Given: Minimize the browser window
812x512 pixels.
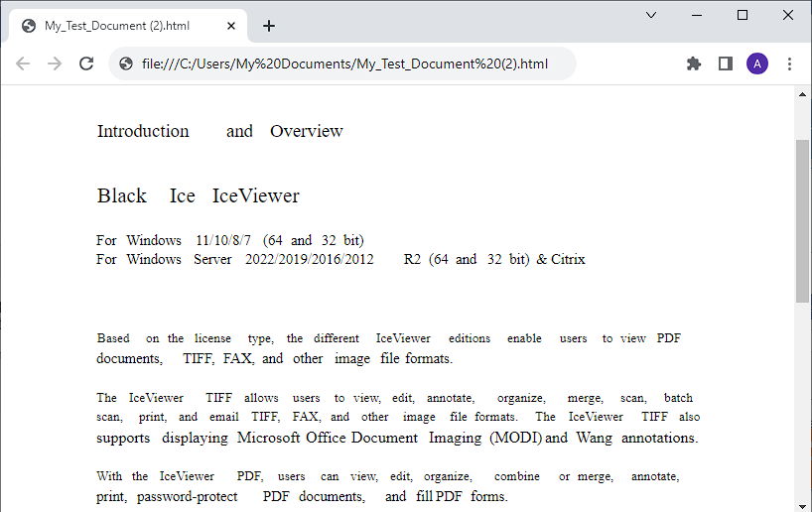Looking at the screenshot, I should pos(697,15).
